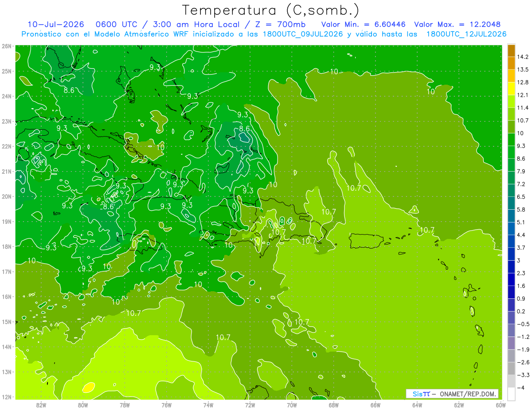
Task: Click the '72W' longitude axis label
Action: pyautogui.click(x=250, y=405)
